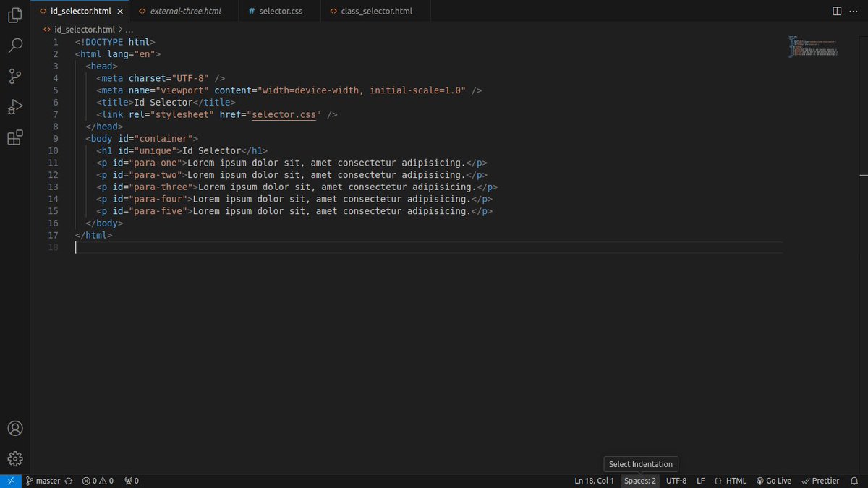
Task: Click the "stylesheet" rel value on line 7
Action: (x=182, y=114)
